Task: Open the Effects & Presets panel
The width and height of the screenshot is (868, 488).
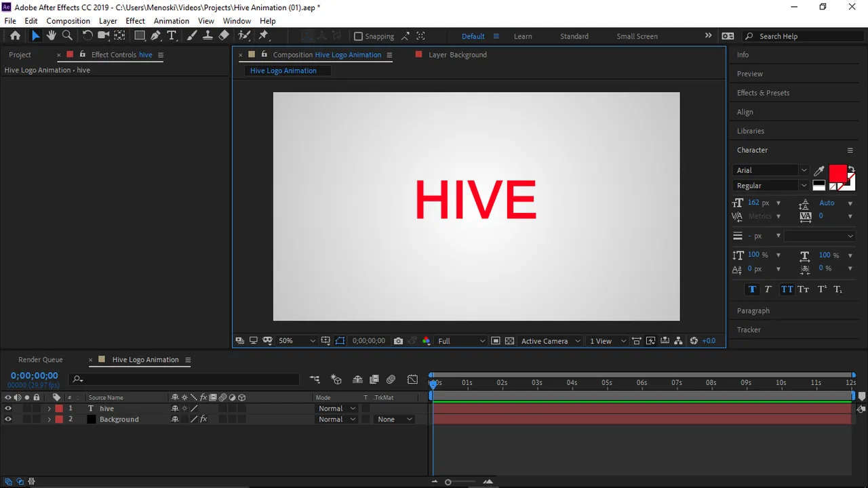Action: pos(763,93)
